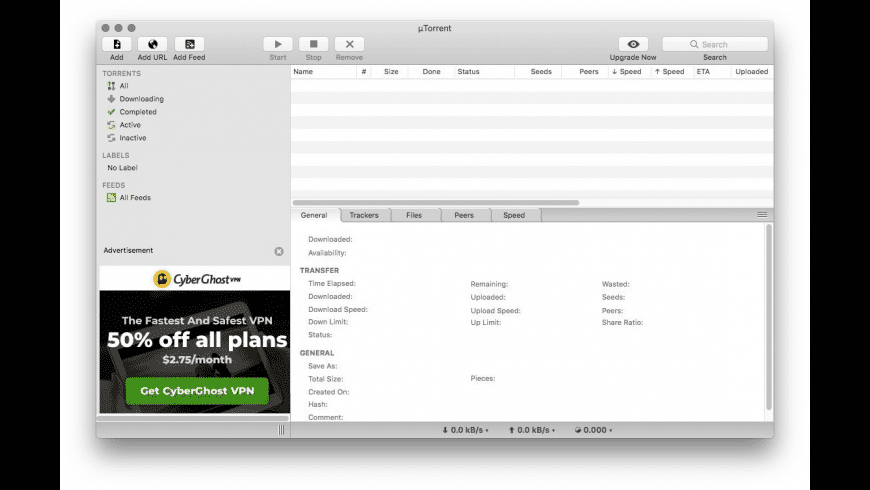Sort by Done column header
This screenshot has width=870, height=490.
431,72
